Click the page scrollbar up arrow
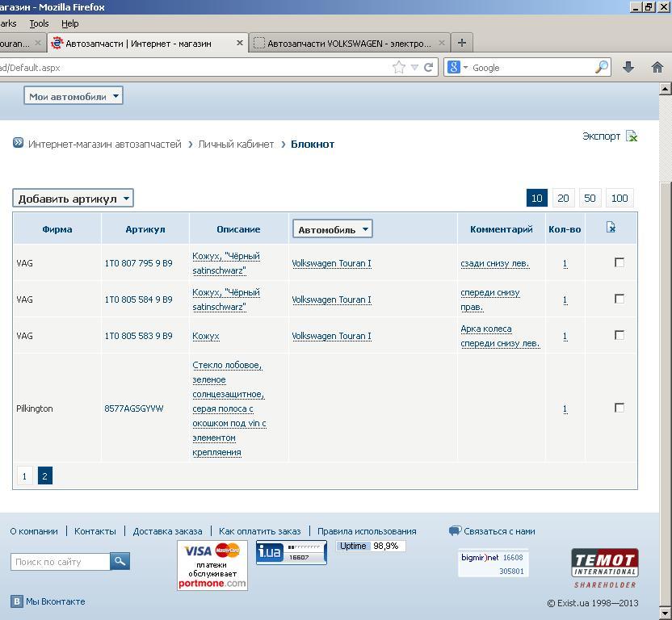Image resolution: width=672 pixels, height=620 pixels. [665, 89]
